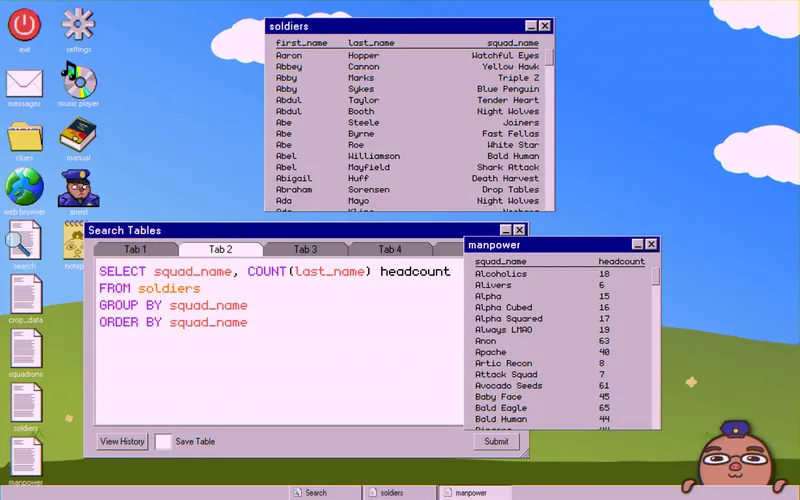This screenshot has height=500, width=800.
Task: Click the soldiers window scrollbar thumb
Action: pyautogui.click(x=549, y=57)
